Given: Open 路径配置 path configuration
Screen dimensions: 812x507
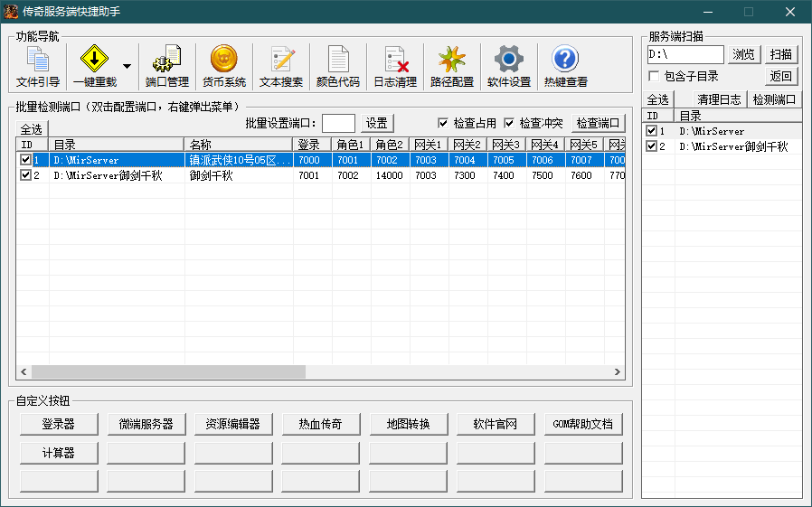Looking at the screenshot, I should [x=451, y=67].
